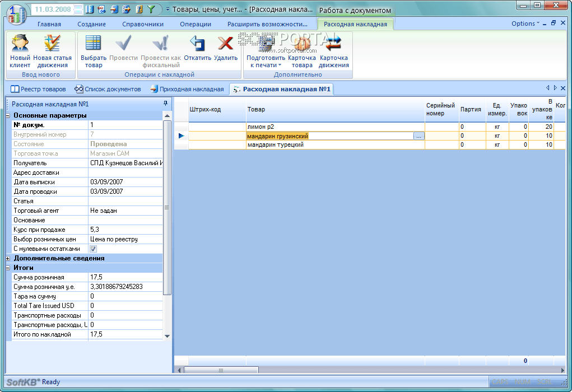Click the green funnel filter icon
Viewport: 572px width, 392px height.
coord(151,10)
